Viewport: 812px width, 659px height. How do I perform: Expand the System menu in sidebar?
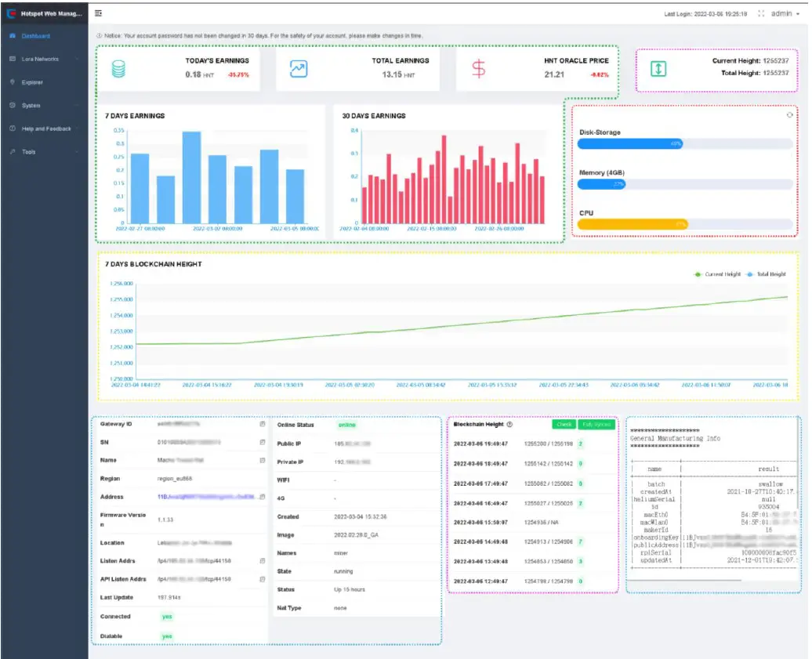click(x=31, y=106)
